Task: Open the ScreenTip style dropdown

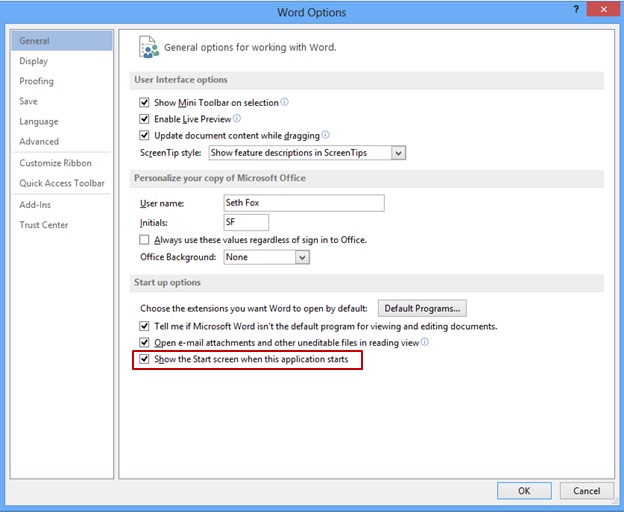Action: click(x=398, y=153)
